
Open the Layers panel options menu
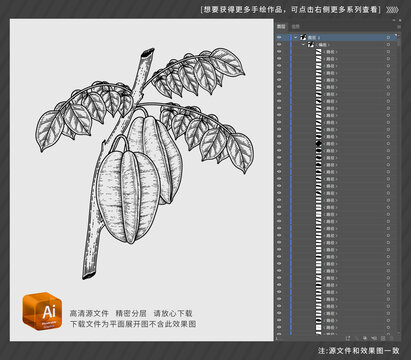click(399, 27)
